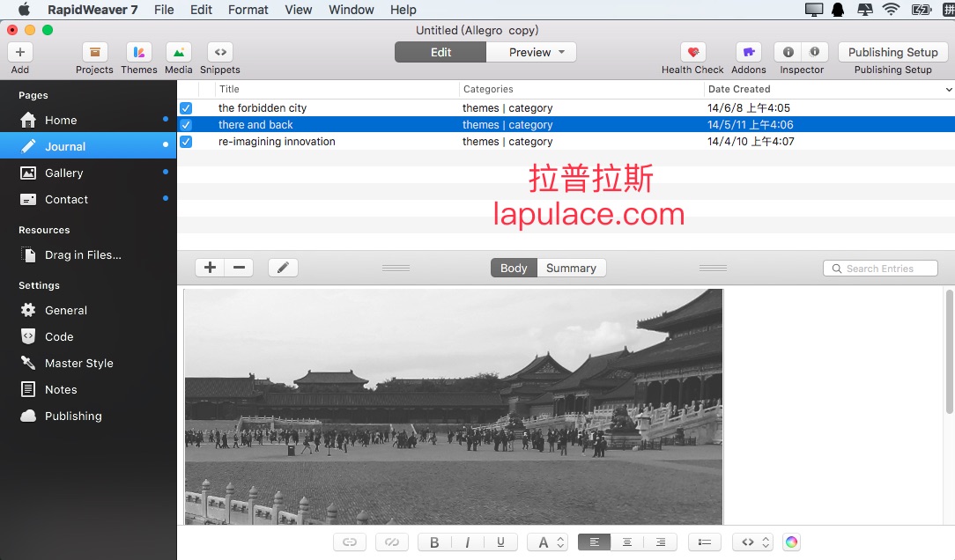Insert a link with the chain icon
Image resolution: width=955 pixels, height=560 pixels.
point(350,542)
